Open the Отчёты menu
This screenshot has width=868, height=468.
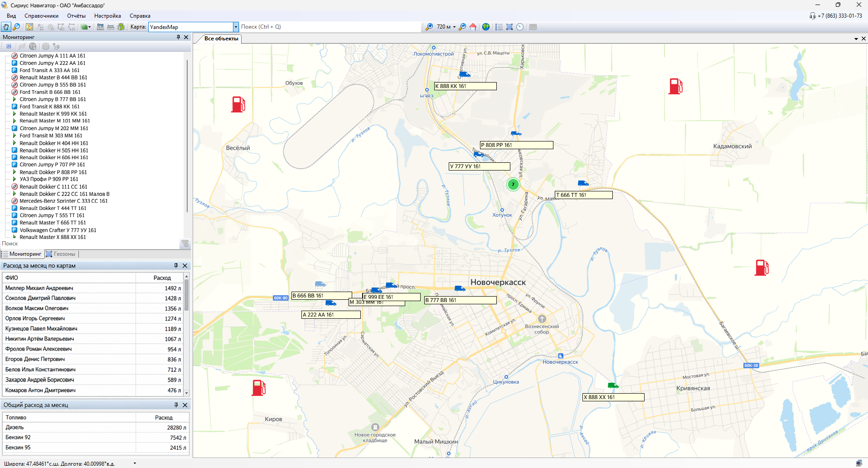pyautogui.click(x=76, y=16)
